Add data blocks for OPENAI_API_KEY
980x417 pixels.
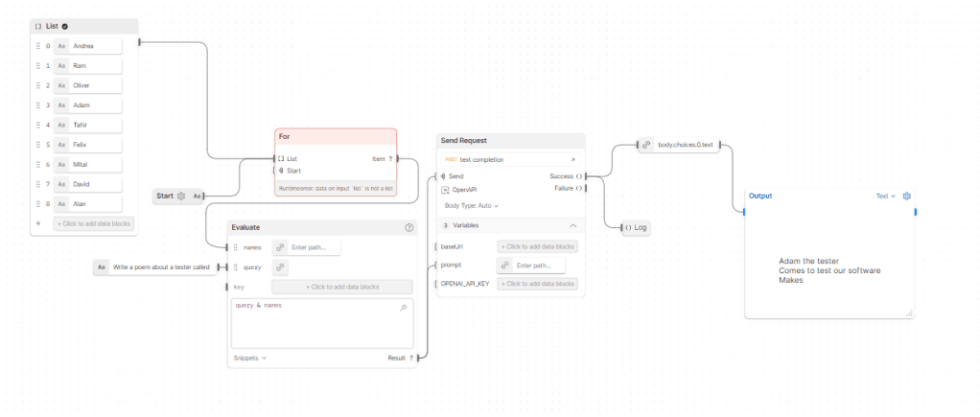[x=537, y=284]
